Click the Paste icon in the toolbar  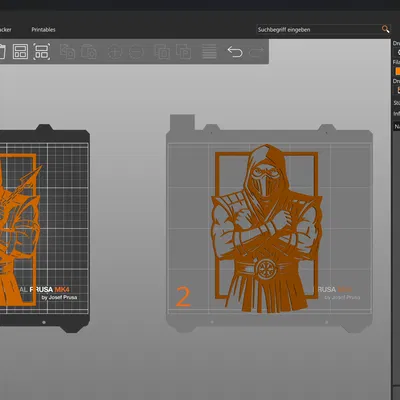coord(89,52)
